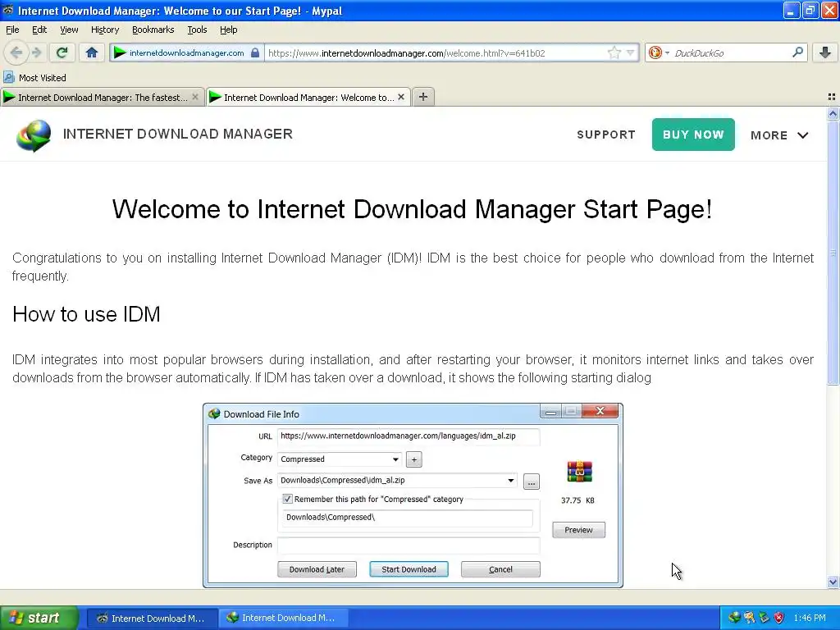This screenshot has height=630, width=840.
Task: Open the File menu
Action: [x=12, y=30]
